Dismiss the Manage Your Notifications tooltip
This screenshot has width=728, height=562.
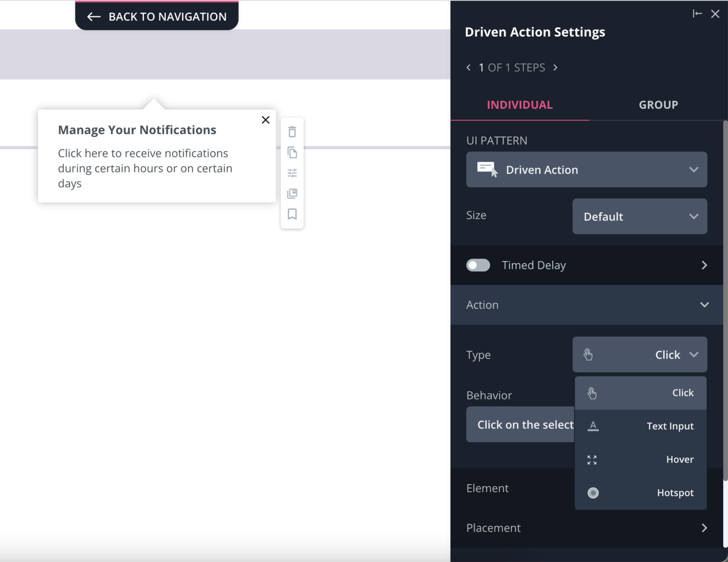coord(265,120)
